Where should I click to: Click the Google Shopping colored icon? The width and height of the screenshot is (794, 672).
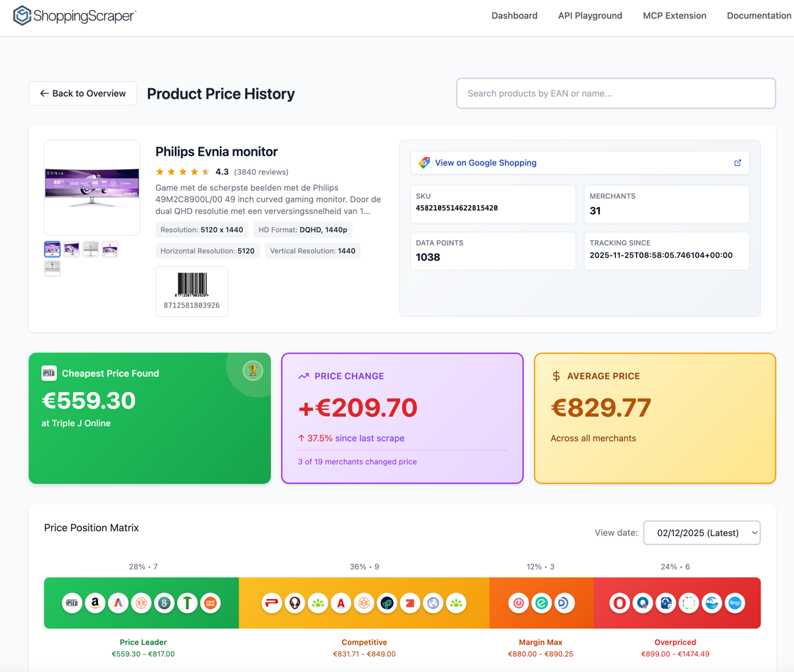[424, 163]
